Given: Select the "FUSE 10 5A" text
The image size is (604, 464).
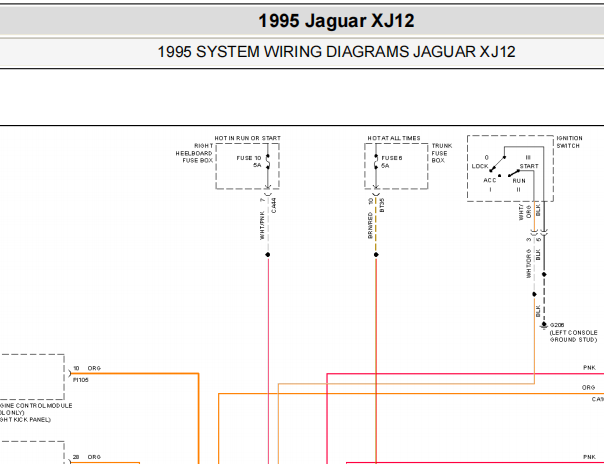Looking at the screenshot, I should click(x=249, y=162).
